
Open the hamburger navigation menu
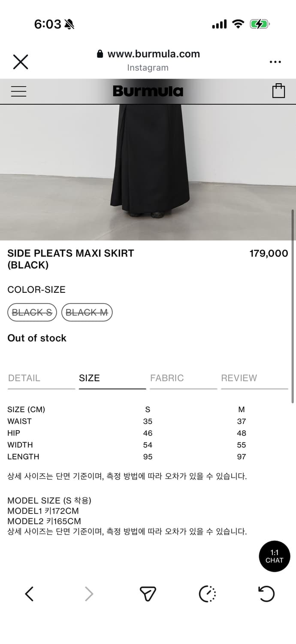pyautogui.click(x=18, y=91)
